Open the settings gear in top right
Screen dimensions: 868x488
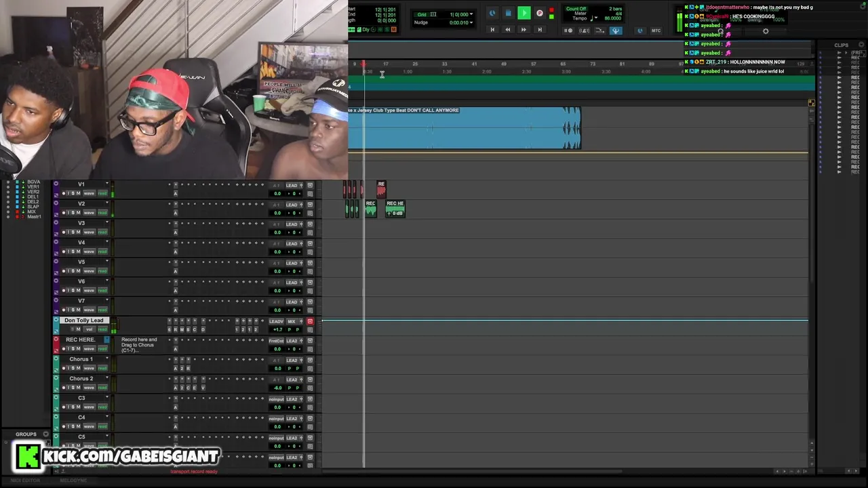(x=766, y=31)
